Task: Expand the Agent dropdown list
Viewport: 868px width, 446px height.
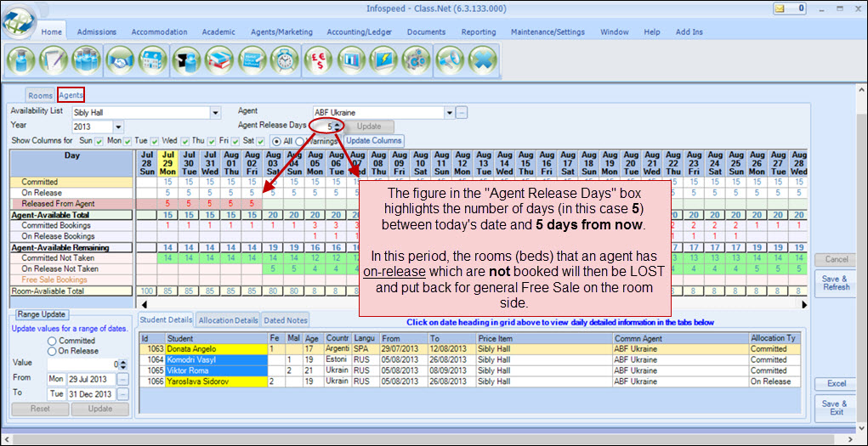Action: coord(449,112)
